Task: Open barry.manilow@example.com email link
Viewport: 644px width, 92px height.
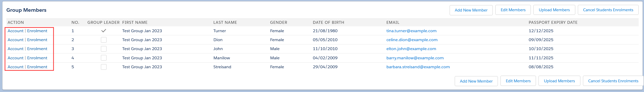Action: tap(415, 58)
